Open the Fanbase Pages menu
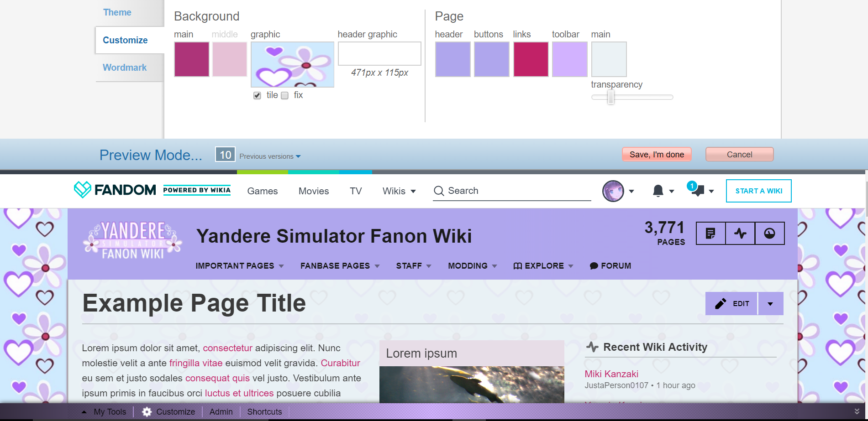 click(340, 266)
